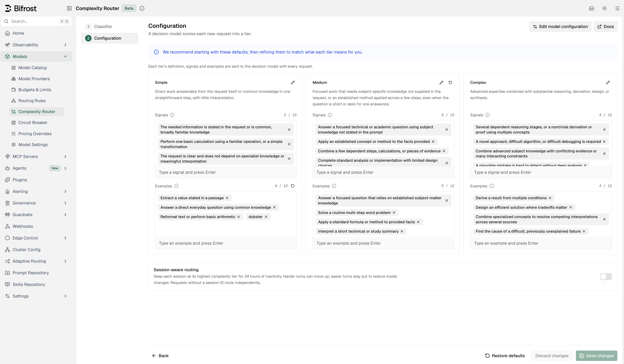Go to Classifier step
The height and width of the screenshot is (364, 624).
[110, 27]
